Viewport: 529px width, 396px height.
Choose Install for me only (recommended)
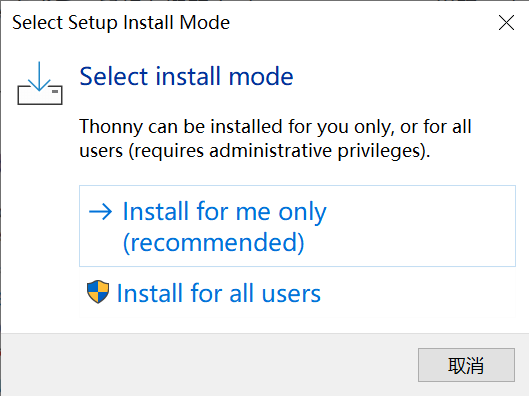point(297,226)
